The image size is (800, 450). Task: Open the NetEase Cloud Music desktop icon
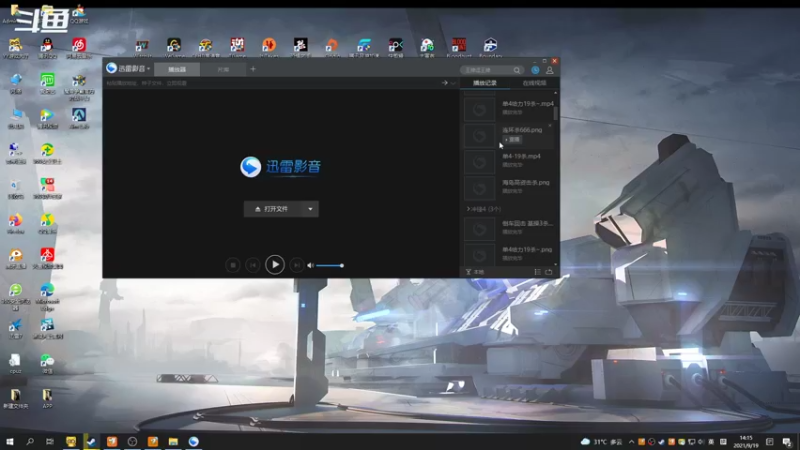click(79, 48)
